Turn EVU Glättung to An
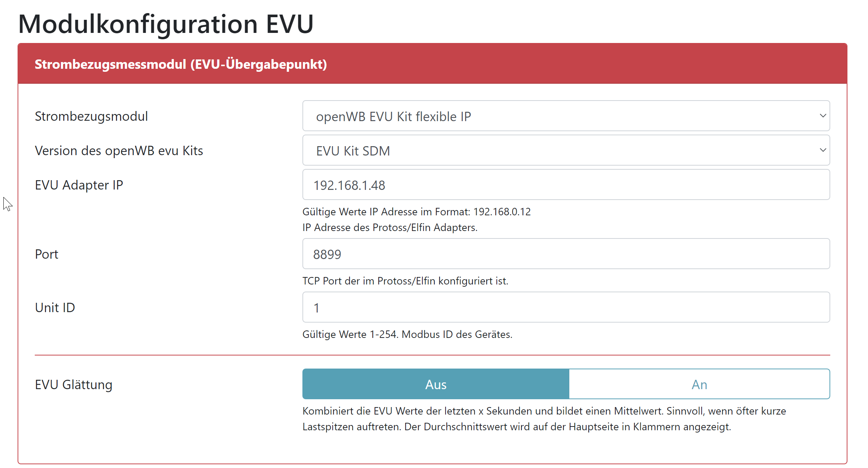This screenshot has width=868, height=468. click(x=699, y=384)
